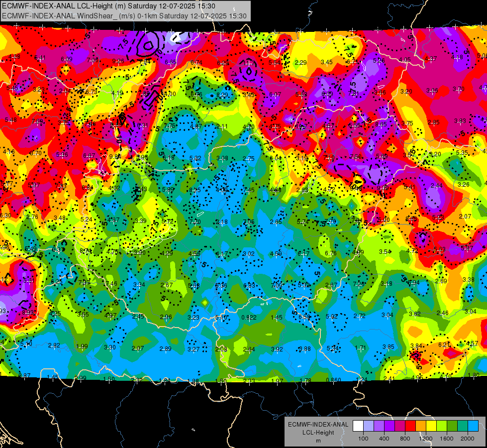
Task: Click the legend tick label 400
Action: click(x=384, y=439)
